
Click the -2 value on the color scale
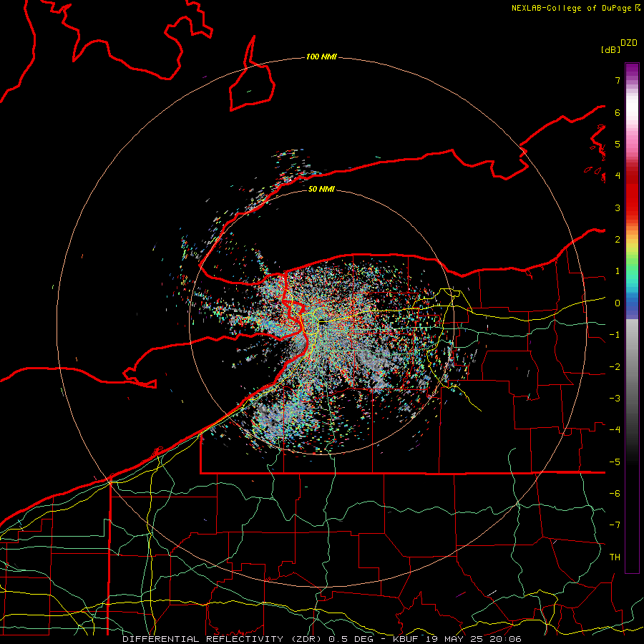(615, 367)
